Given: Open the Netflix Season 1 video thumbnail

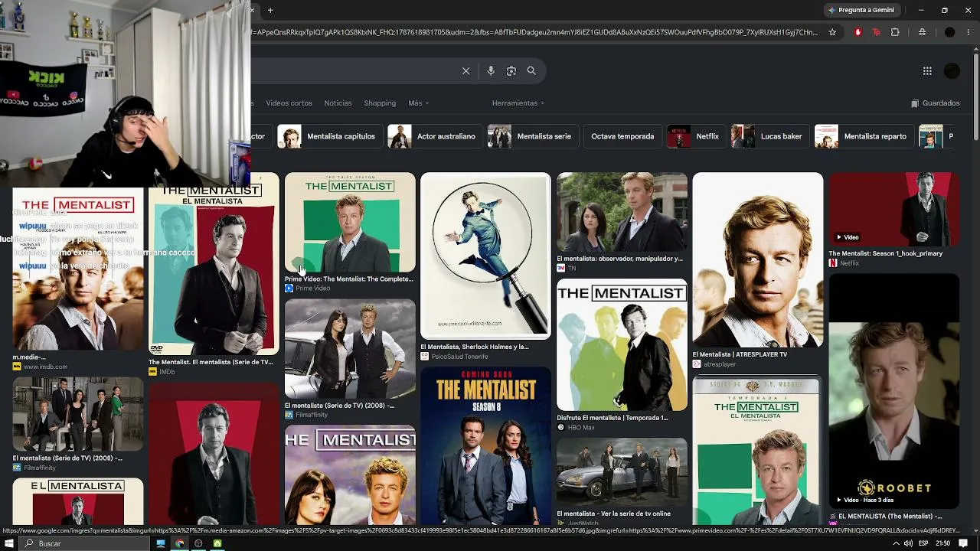Looking at the screenshot, I should [894, 209].
